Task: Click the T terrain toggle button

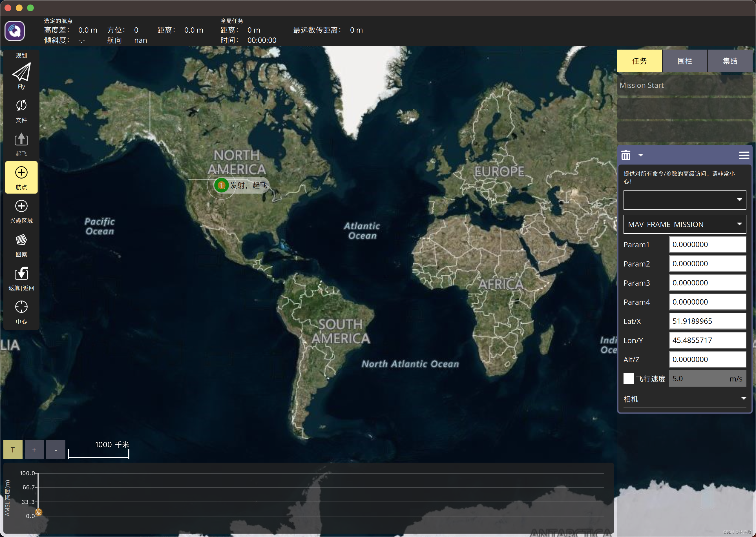Action: [x=13, y=450]
